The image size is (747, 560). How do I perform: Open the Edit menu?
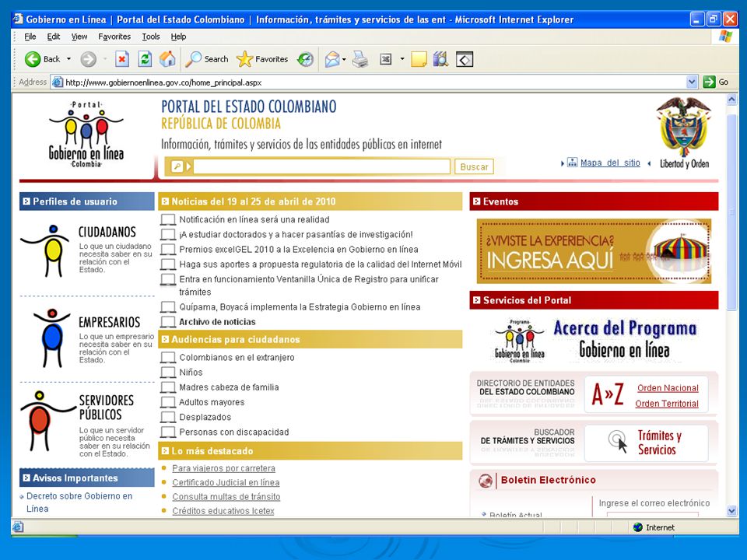(54, 37)
